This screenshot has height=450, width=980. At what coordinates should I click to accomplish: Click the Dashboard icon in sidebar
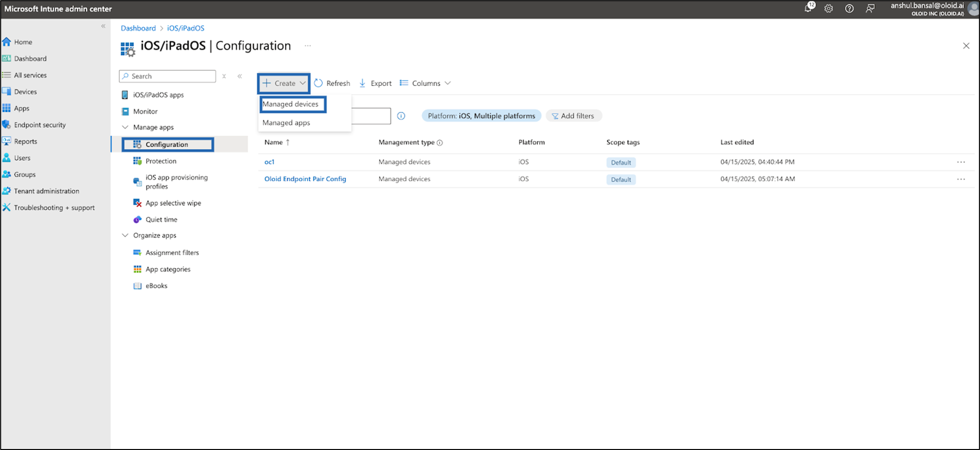coord(6,58)
